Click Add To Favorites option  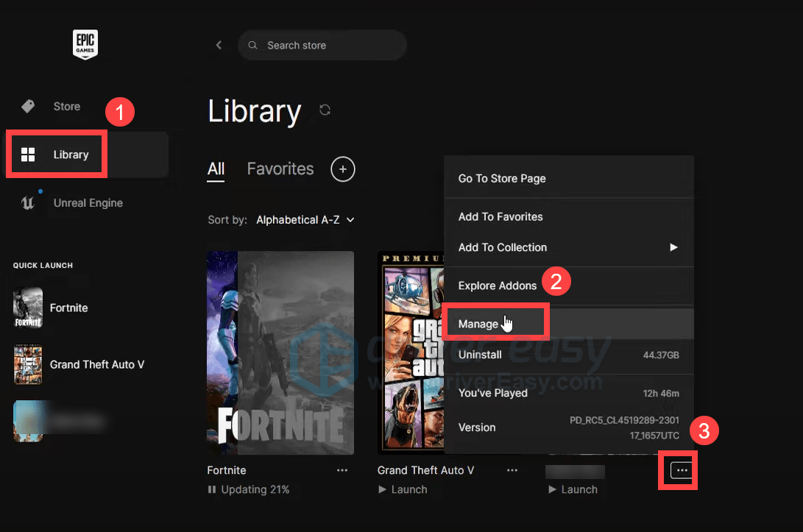[x=500, y=217]
